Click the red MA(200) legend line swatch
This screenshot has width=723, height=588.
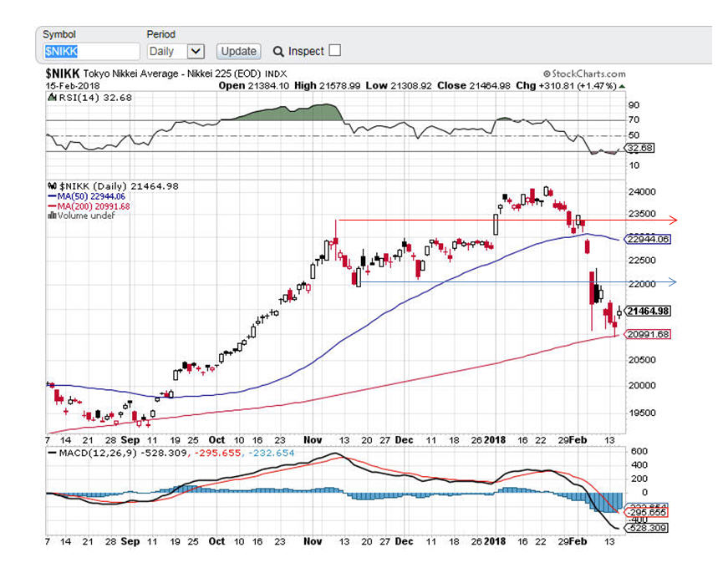(x=50, y=206)
